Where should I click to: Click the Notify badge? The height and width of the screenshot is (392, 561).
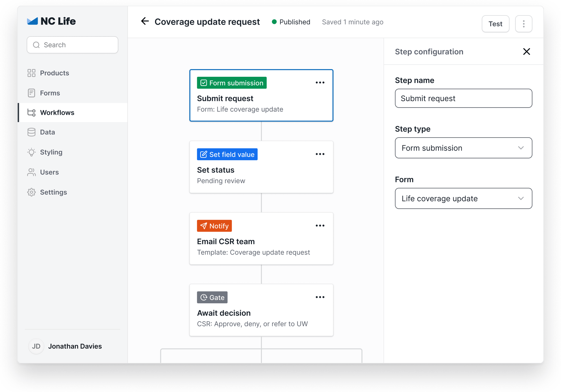(x=214, y=226)
